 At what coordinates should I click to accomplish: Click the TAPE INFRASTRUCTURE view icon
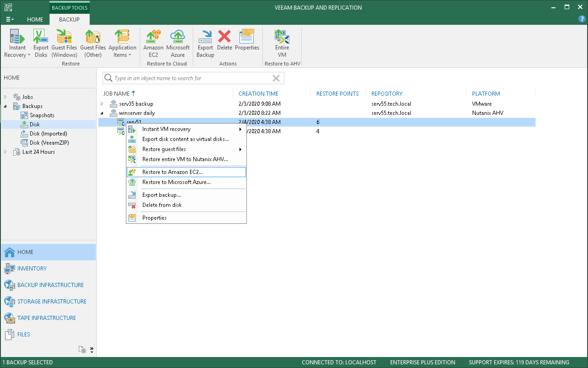(10, 318)
